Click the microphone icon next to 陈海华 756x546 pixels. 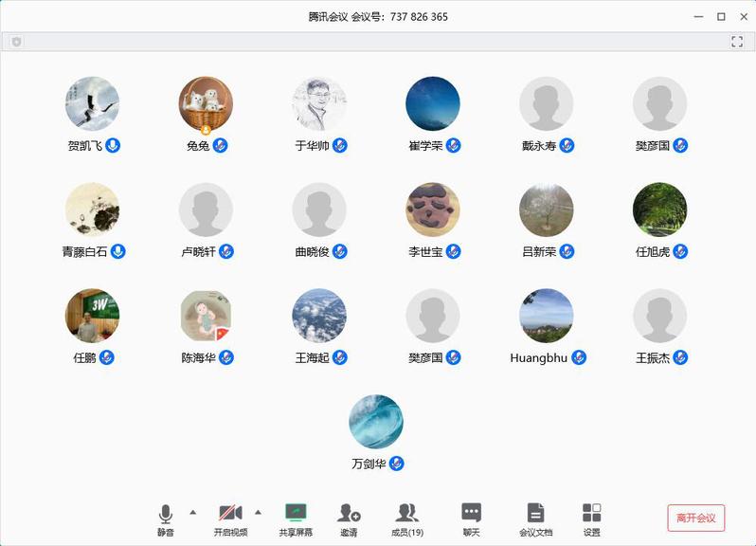226,357
